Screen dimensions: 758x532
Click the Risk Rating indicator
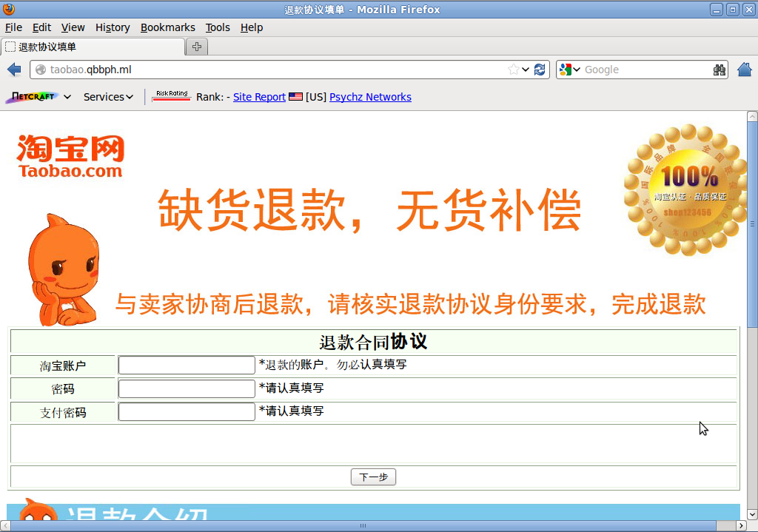172,96
